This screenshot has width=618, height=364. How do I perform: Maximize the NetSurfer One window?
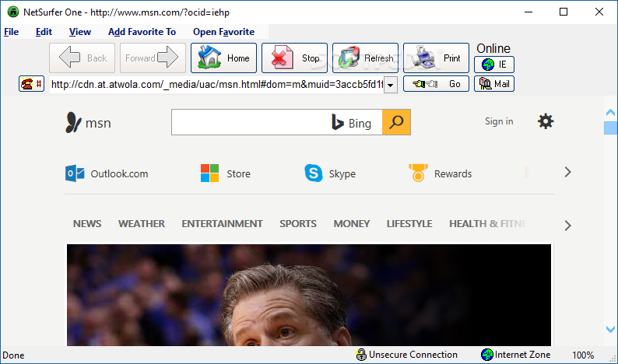click(564, 12)
